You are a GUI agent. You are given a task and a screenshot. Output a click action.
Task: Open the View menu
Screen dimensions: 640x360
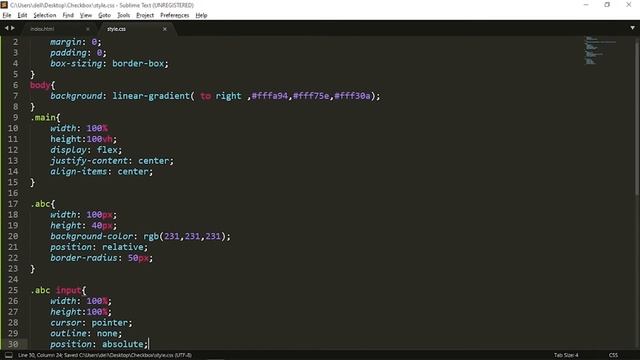86,15
